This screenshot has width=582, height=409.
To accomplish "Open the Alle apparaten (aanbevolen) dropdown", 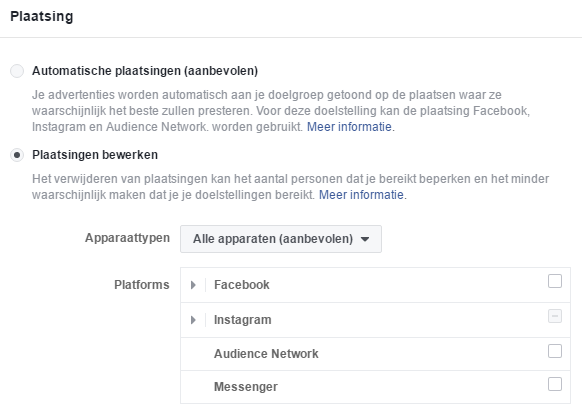I will 281,239.
